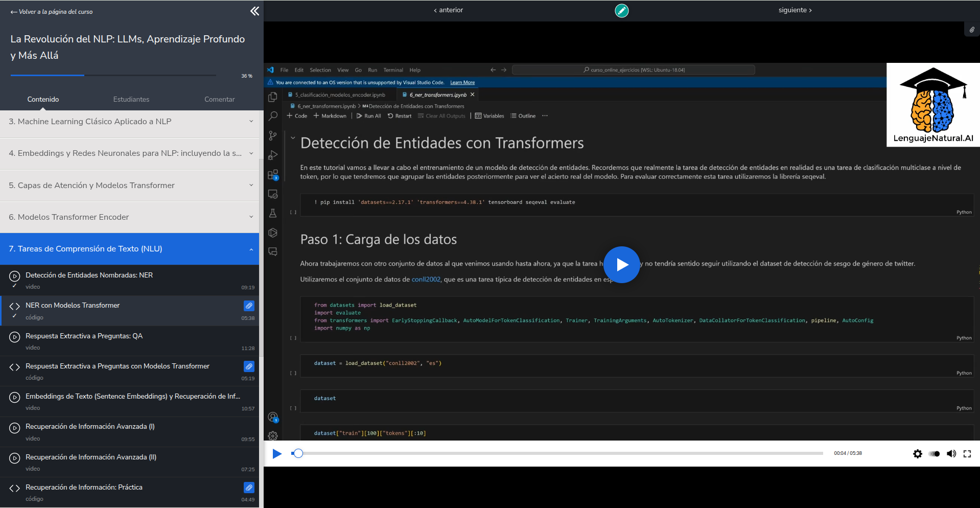Collapse the Detección de Entidades notebook heading
This screenshot has width=980, height=508.
tap(293, 137)
